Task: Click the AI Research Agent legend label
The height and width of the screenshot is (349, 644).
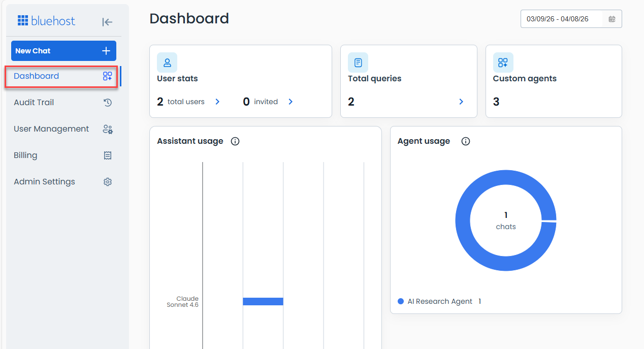Action: [440, 301]
